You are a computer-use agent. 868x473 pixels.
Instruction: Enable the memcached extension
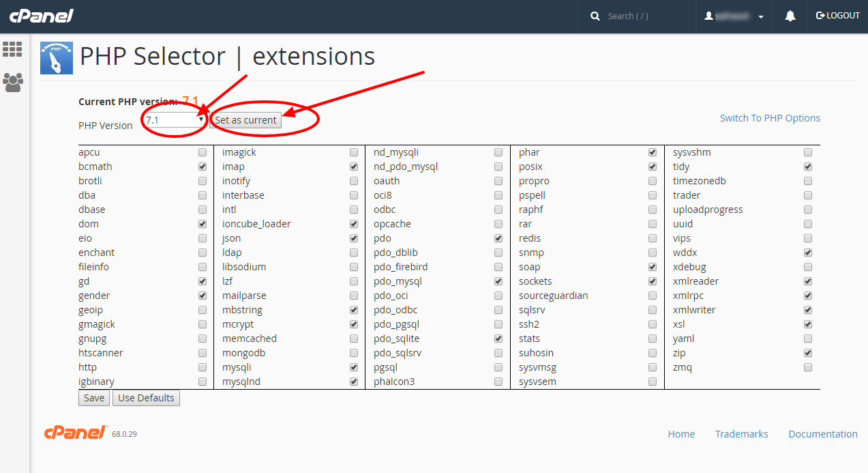click(x=354, y=339)
